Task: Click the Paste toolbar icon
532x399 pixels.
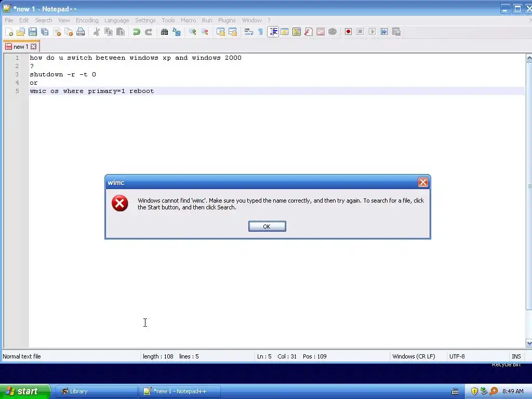Action: coord(121,32)
